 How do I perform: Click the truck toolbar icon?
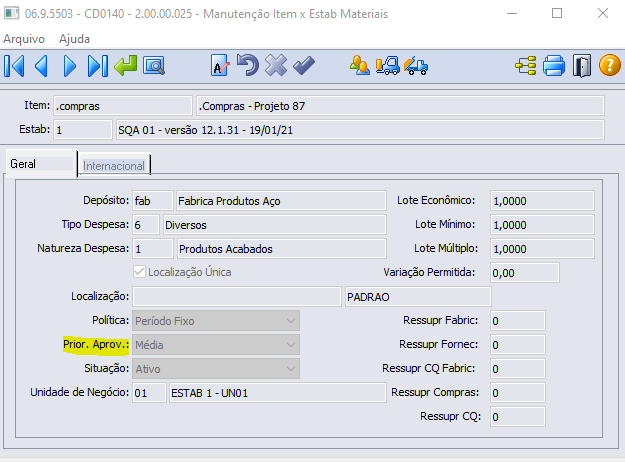coord(416,66)
